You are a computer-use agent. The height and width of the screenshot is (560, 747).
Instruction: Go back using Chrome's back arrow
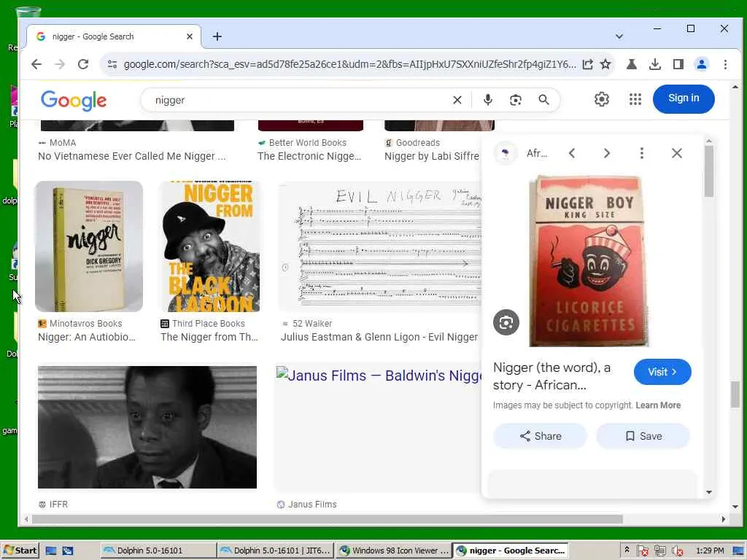coord(36,64)
